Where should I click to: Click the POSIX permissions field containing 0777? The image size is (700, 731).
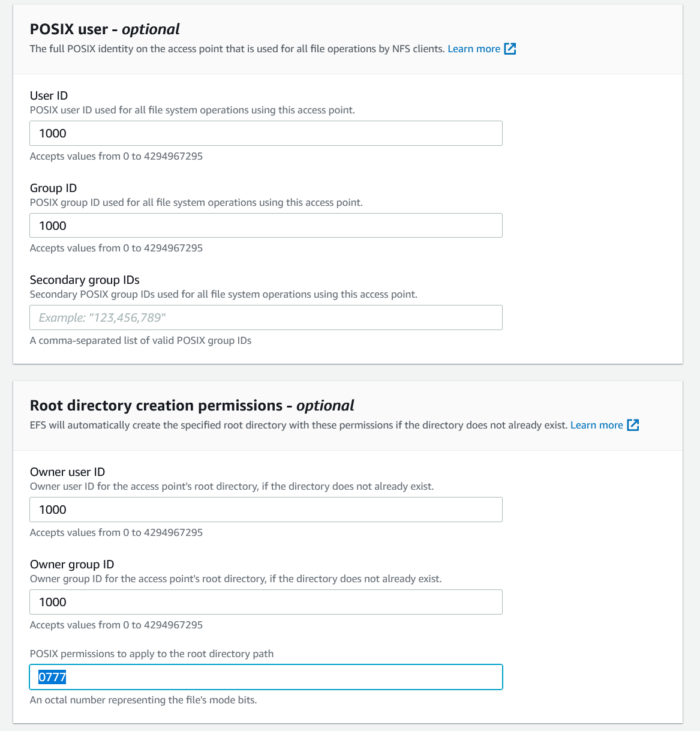point(266,677)
